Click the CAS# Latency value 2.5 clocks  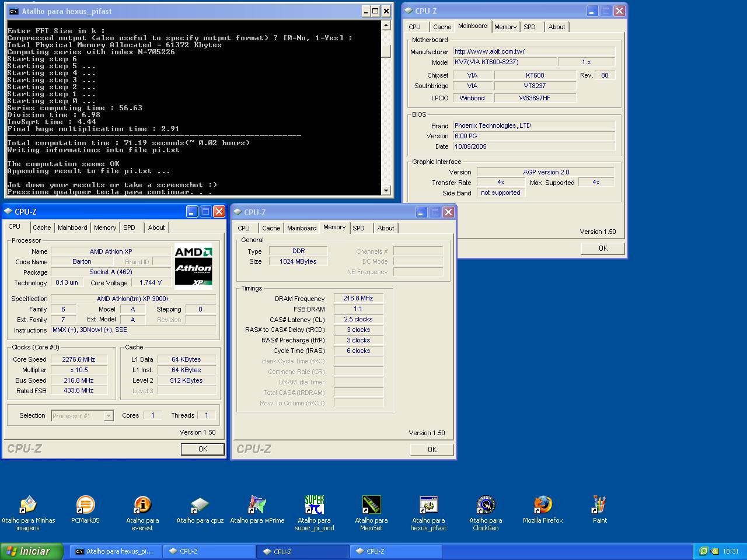pyautogui.click(x=358, y=319)
